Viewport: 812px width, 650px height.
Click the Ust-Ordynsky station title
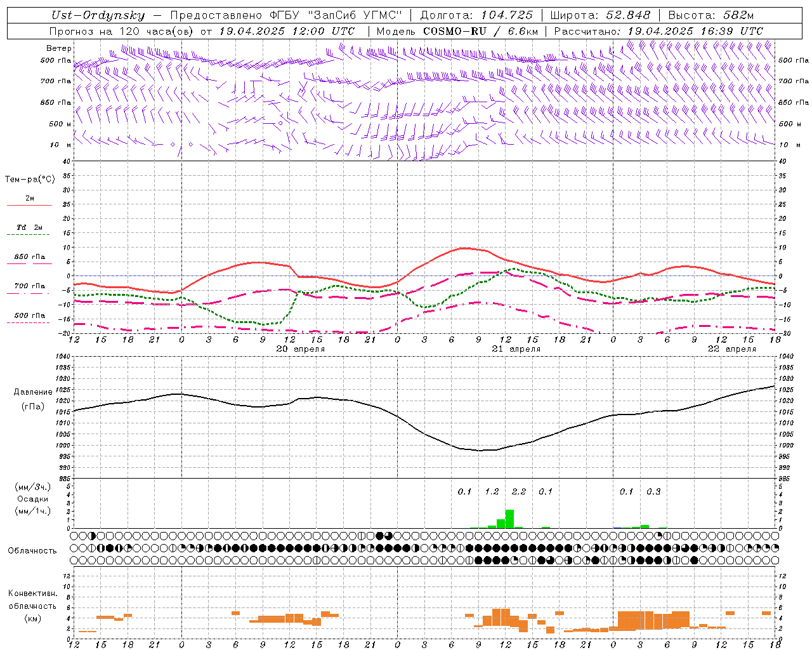[x=98, y=15]
